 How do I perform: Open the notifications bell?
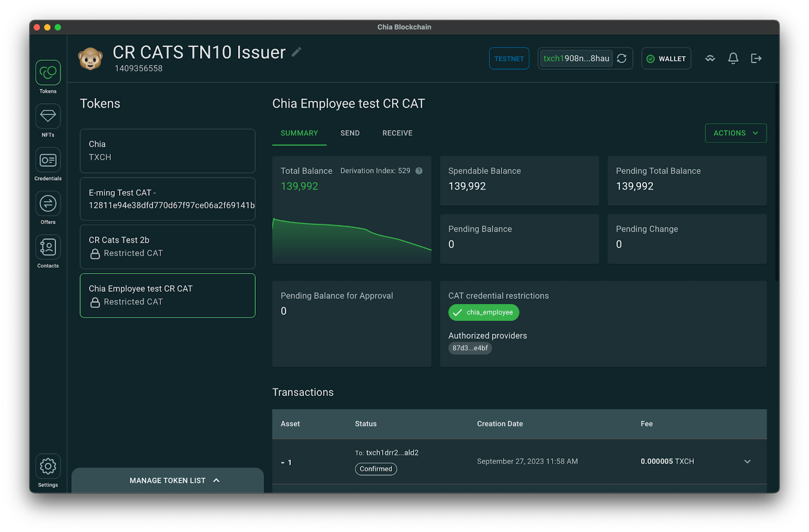[733, 59]
